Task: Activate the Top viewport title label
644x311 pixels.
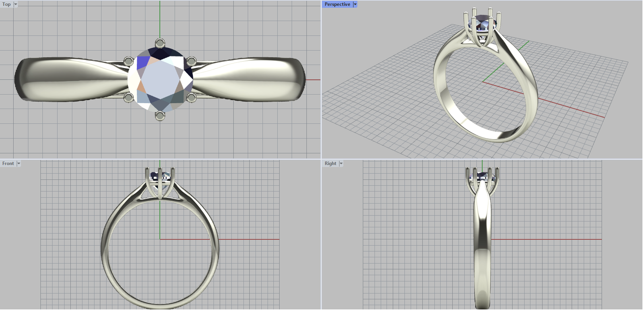Action: click(6, 4)
